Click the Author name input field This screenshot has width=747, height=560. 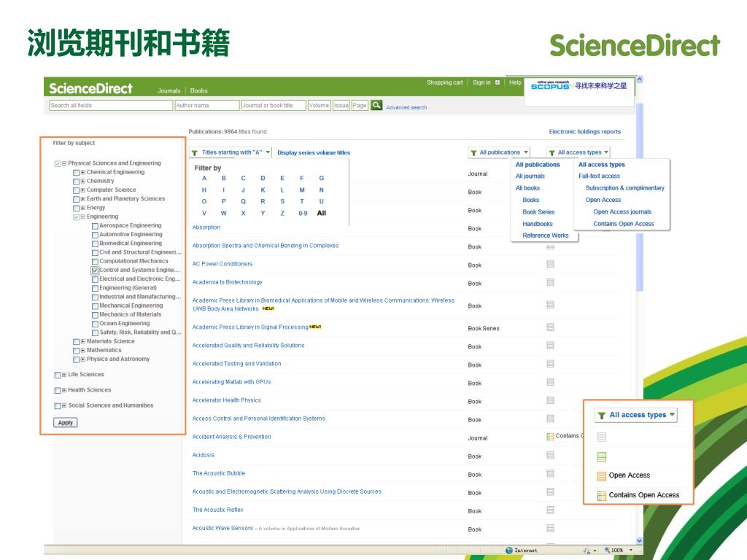[x=206, y=105]
